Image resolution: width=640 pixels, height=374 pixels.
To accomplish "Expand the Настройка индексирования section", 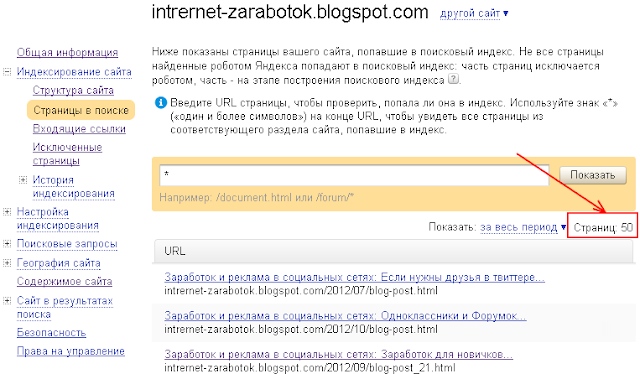I will [x=7, y=211].
